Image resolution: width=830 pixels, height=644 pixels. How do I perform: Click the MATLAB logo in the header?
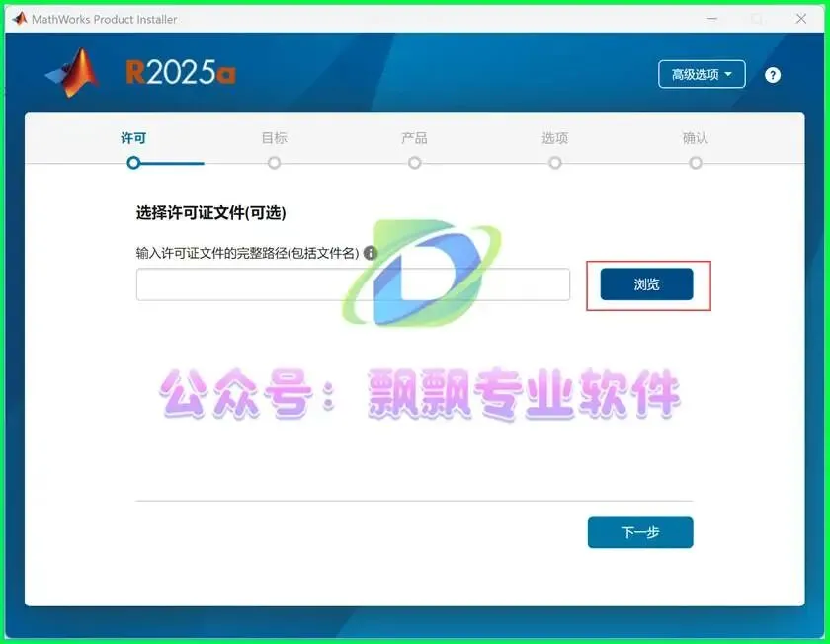point(73,73)
